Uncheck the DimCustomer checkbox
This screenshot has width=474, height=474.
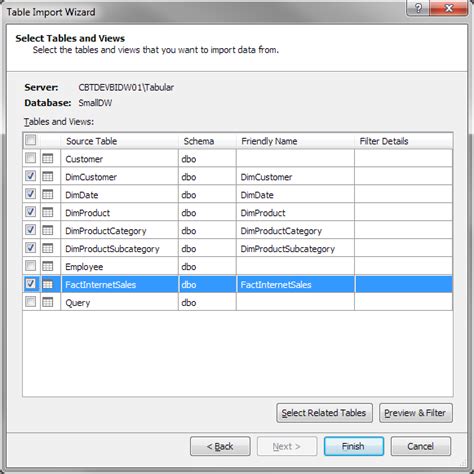tap(31, 176)
